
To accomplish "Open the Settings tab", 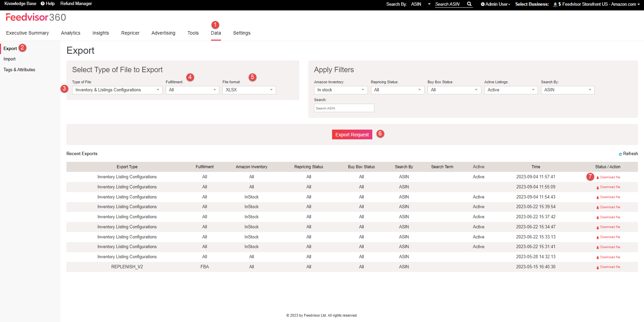I will pyautogui.click(x=242, y=33).
